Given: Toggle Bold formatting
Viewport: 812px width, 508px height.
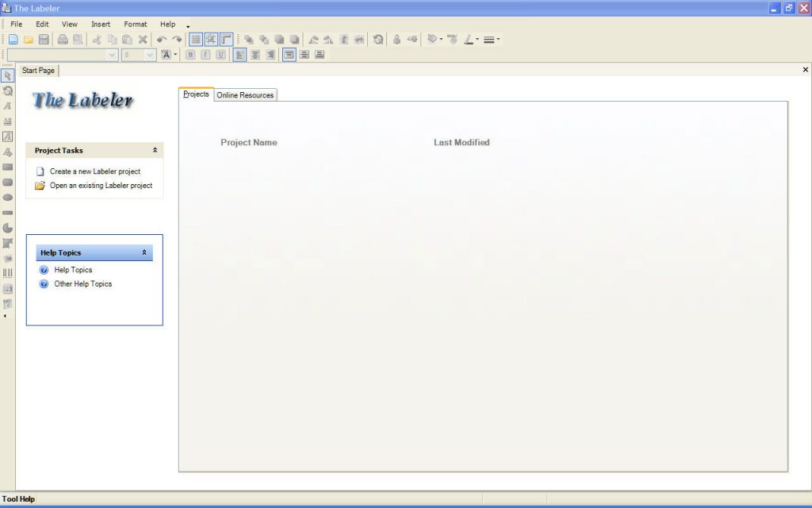Looking at the screenshot, I should tap(190, 55).
